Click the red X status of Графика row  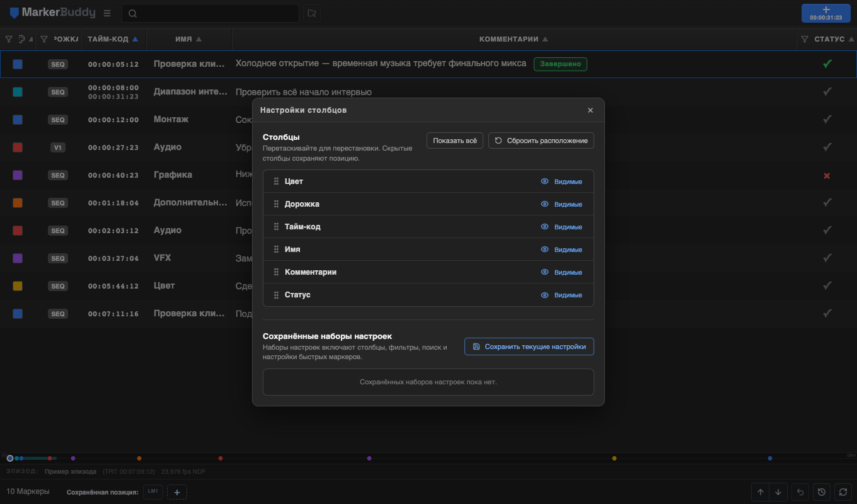(827, 175)
